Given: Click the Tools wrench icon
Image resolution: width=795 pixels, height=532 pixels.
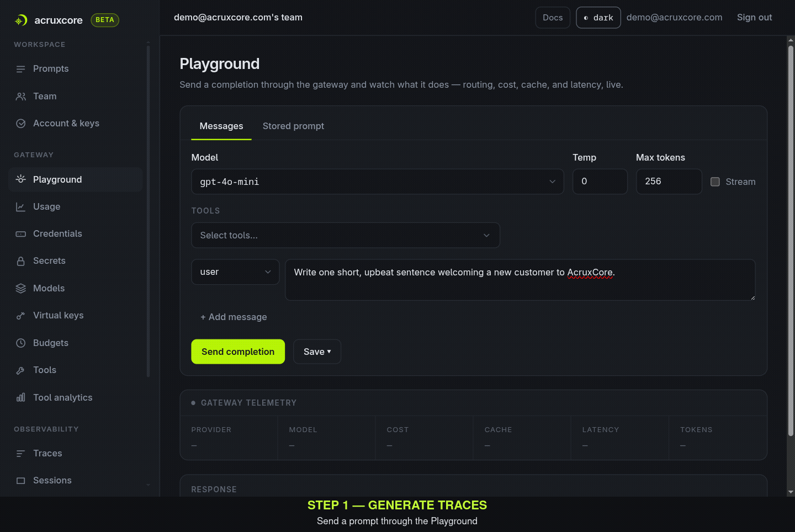Looking at the screenshot, I should (21, 370).
